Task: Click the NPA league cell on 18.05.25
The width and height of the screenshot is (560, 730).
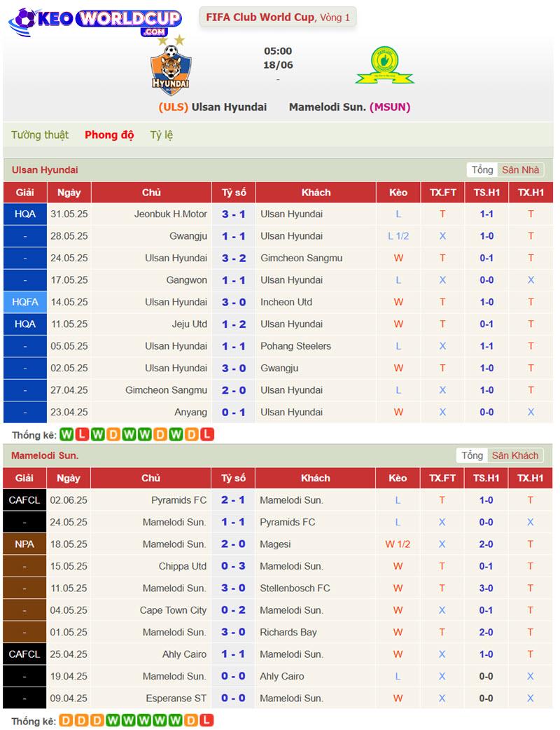Action: point(24,544)
